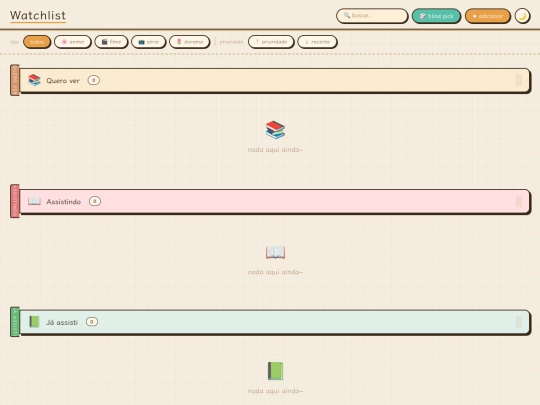This screenshot has height=405, width=540.
Task: Click the open book icon in Assistindo header
Action: (34, 201)
